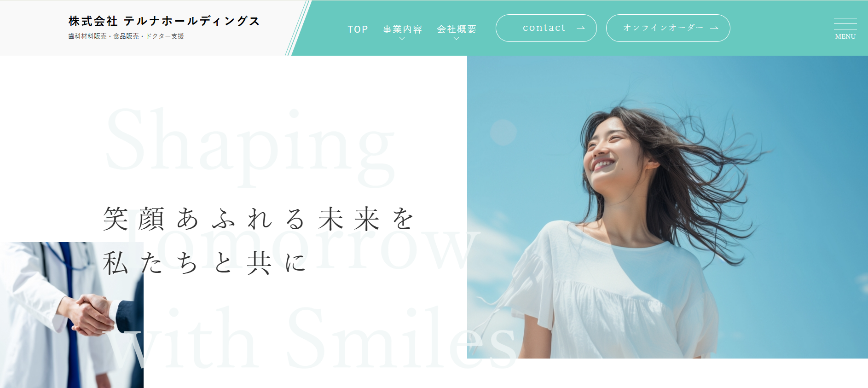Click the smiling woman hero photo

pyautogui.click(x=667, y=207)
